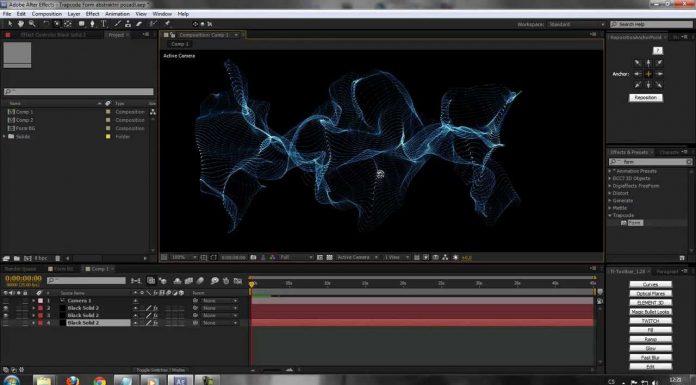
Task: Select the Rotation tool
Action: pyautogui.click(x=46, y=24)
